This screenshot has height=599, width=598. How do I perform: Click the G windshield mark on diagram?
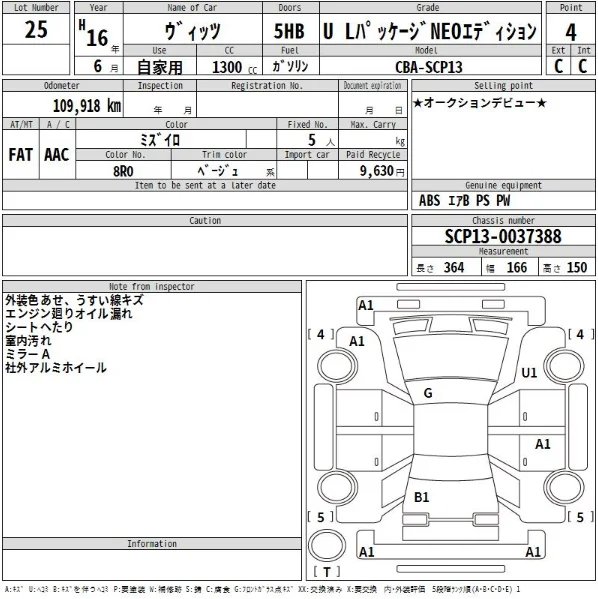tap(428, 393)
